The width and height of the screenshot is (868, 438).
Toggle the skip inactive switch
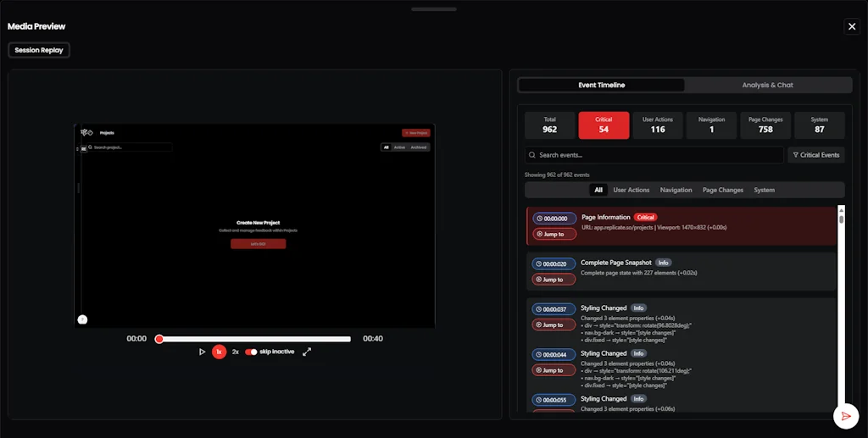(x=251, y=352)
